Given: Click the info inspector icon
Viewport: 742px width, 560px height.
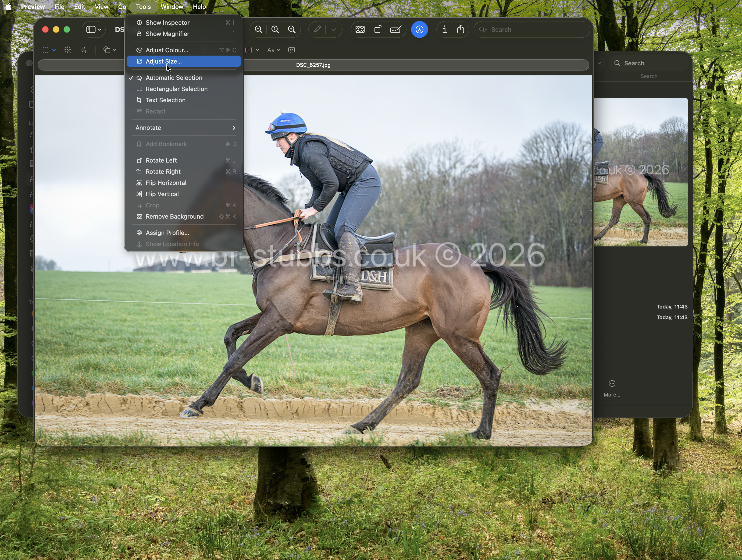Looking at the screenshot, I should tap(444, 29).
